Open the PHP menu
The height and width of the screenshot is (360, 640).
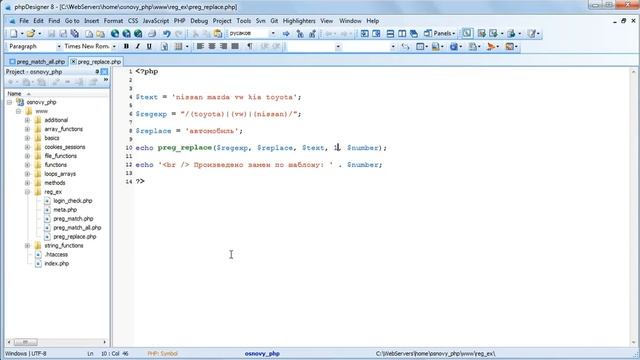[x=179, y=21]
